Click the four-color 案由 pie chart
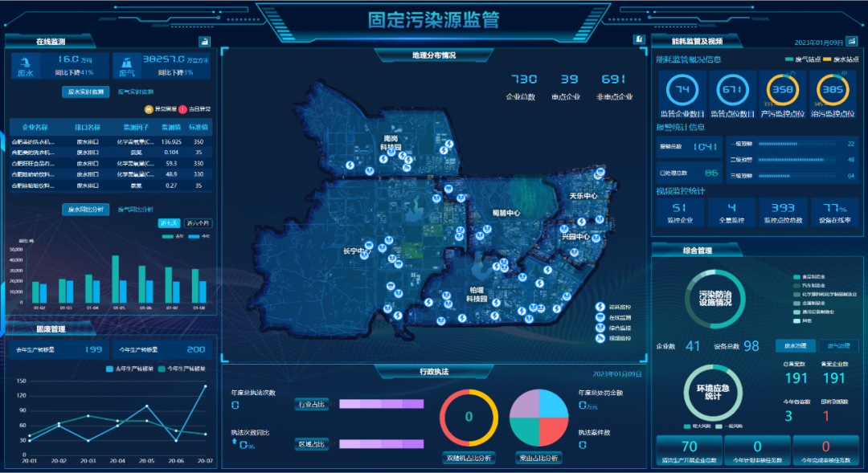This screenshot has height=473, width=868. pos(538,418)
